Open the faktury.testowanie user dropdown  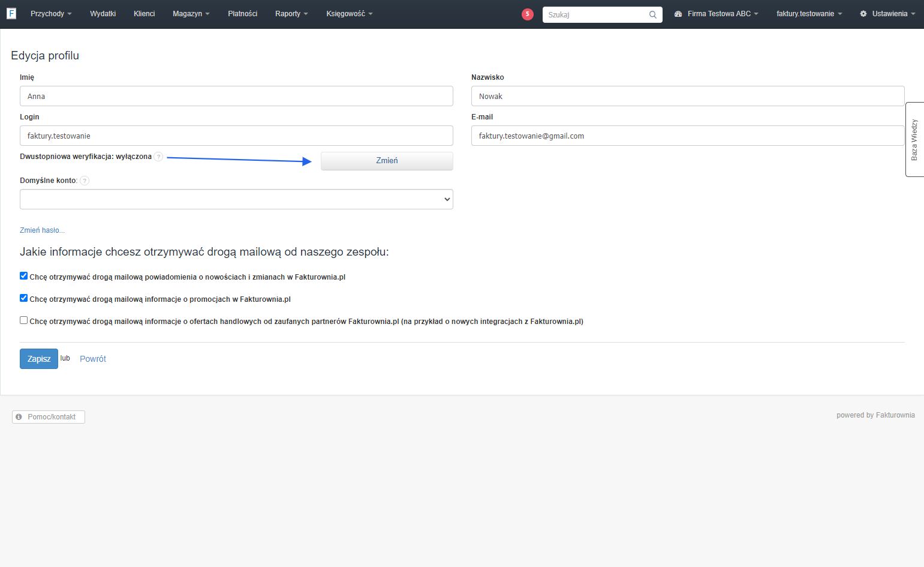coord(809,14)
